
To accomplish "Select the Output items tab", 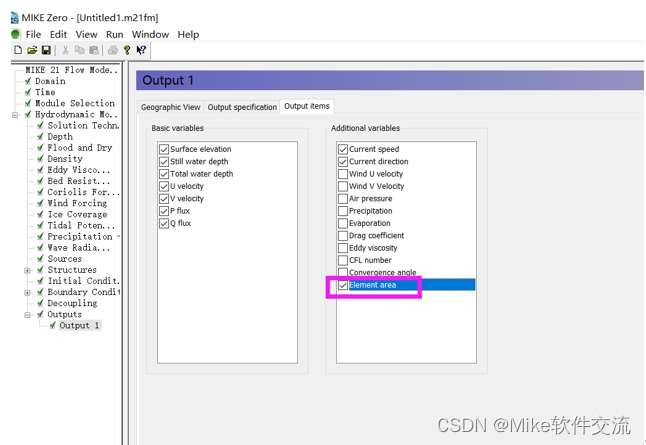I will tap(307, 106).
